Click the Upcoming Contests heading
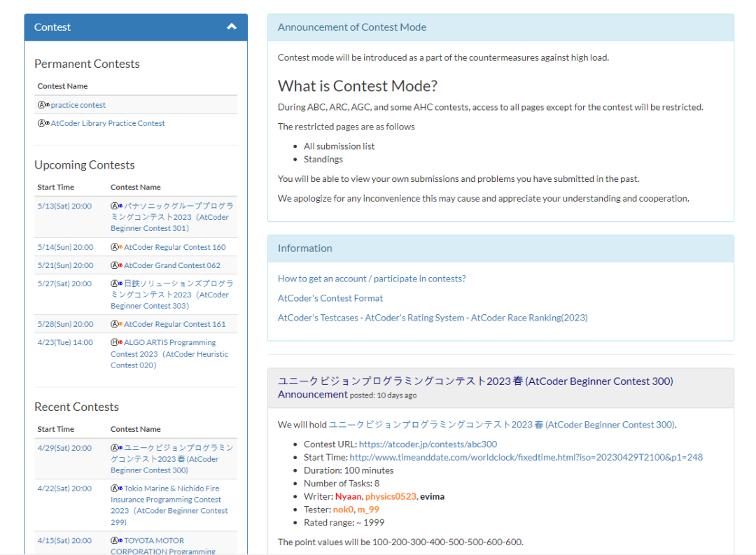The height and width of the screenshot is (555, 756). pos(85,165)
